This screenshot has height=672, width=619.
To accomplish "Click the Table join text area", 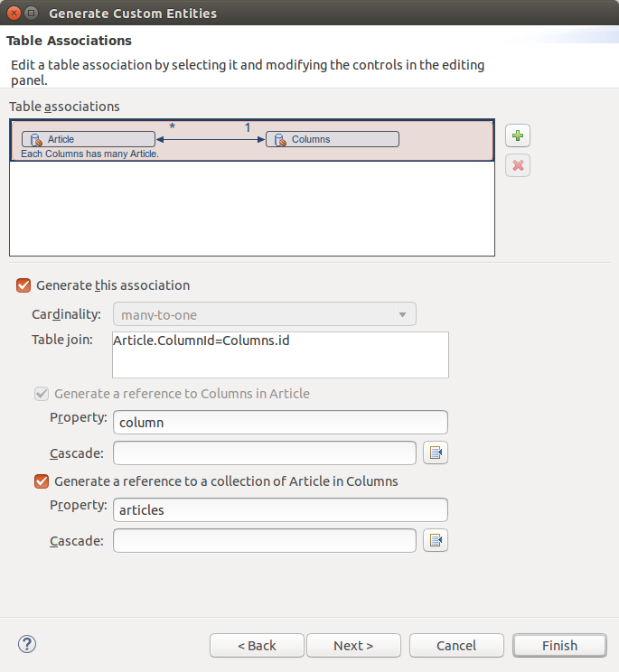I will click(x=280, y=355).
